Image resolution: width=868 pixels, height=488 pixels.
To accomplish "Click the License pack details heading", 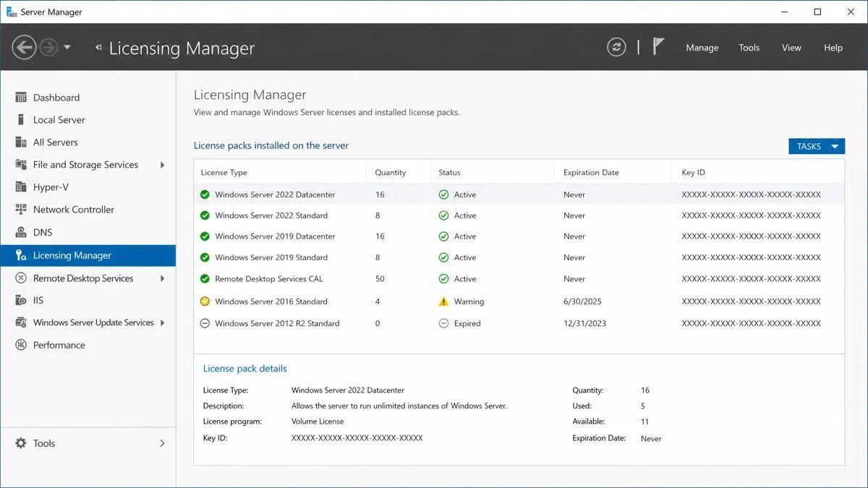I will (245, 369).
